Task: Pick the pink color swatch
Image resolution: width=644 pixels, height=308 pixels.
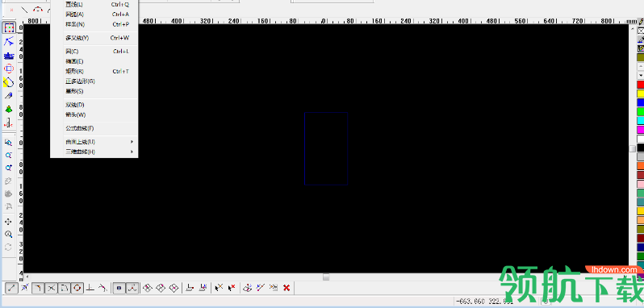Action: [640, 184]
